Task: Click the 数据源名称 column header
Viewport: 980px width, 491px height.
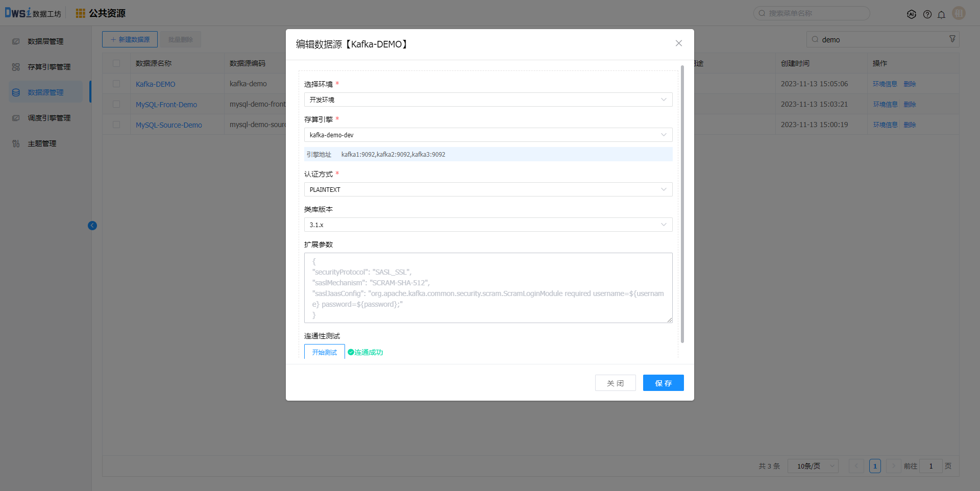Action: click(x=154, y=63)
